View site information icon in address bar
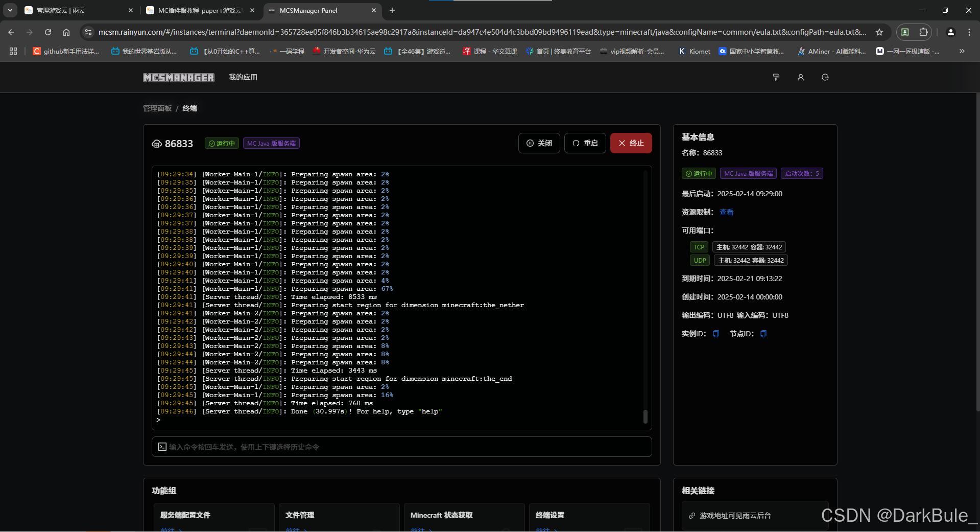This screenshot has height=532, width=980. tap(88, 32)
